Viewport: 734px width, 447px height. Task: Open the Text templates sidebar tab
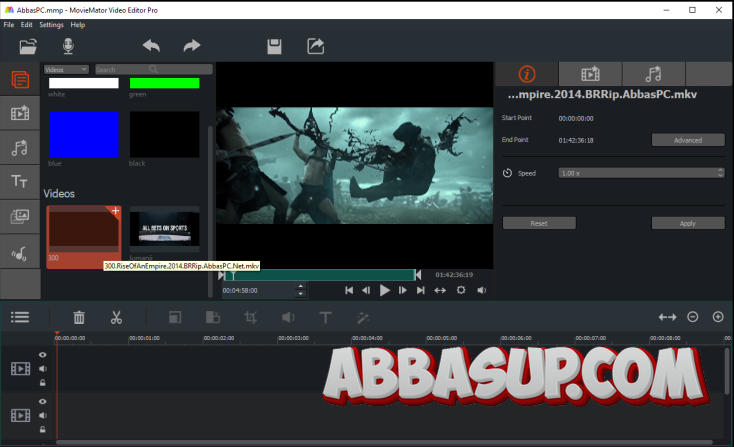pyautogui.click(x=20, y=182)
